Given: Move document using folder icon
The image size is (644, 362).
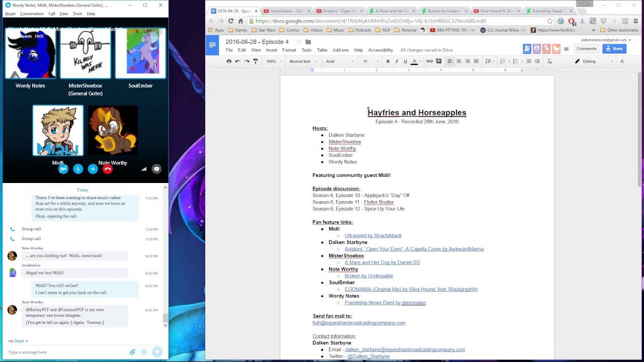Looking at the screenshot, I should (308, 42).
